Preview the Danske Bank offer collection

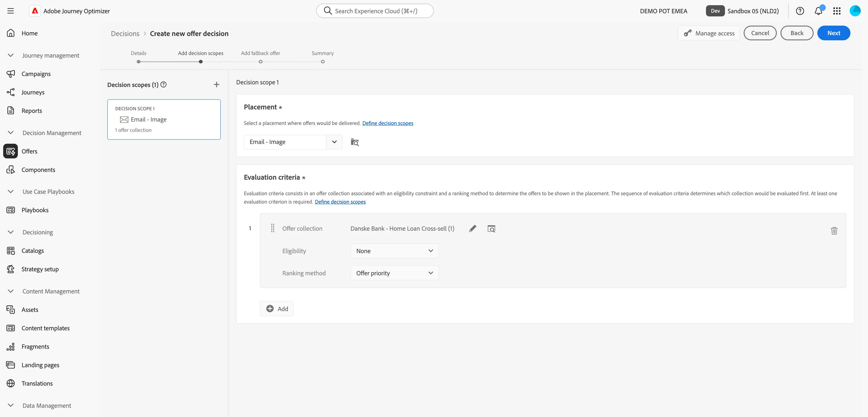[x=491, y=229]
